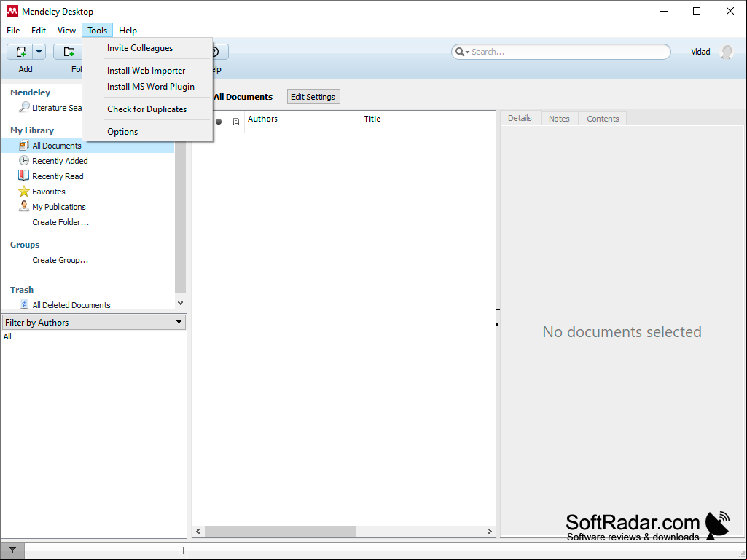
Task: Click the horizontal scrollbar right arrow
Action: [489, 531]
